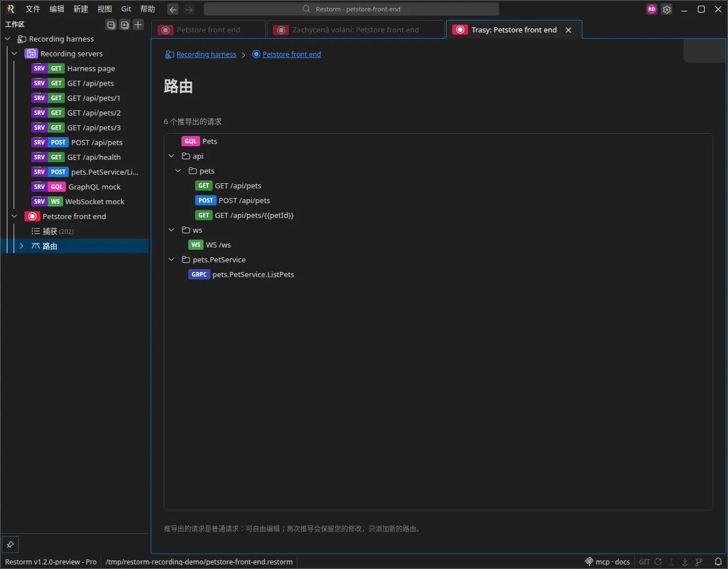Collapse the Recording harness tree node
This screenshot has width=728, height=569.
[7, 39]
